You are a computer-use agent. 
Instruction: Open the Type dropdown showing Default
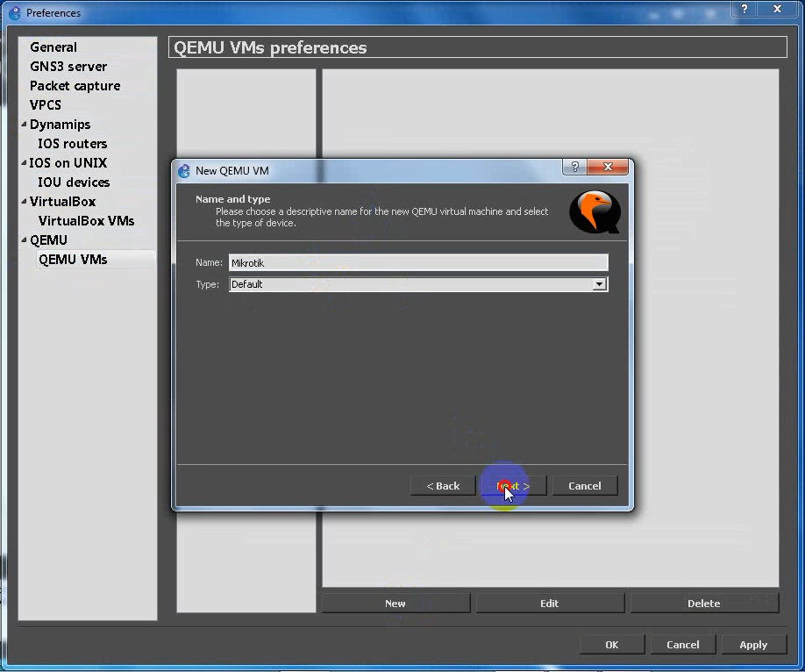point(418,284)
